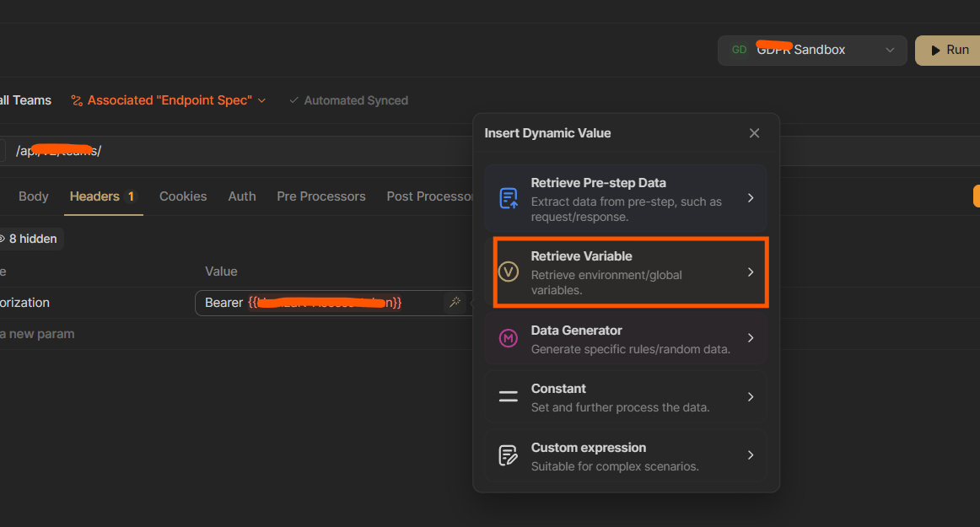Click the Data Generator M icon
This screenshot has height=527, width=980.
pos(509,338)
